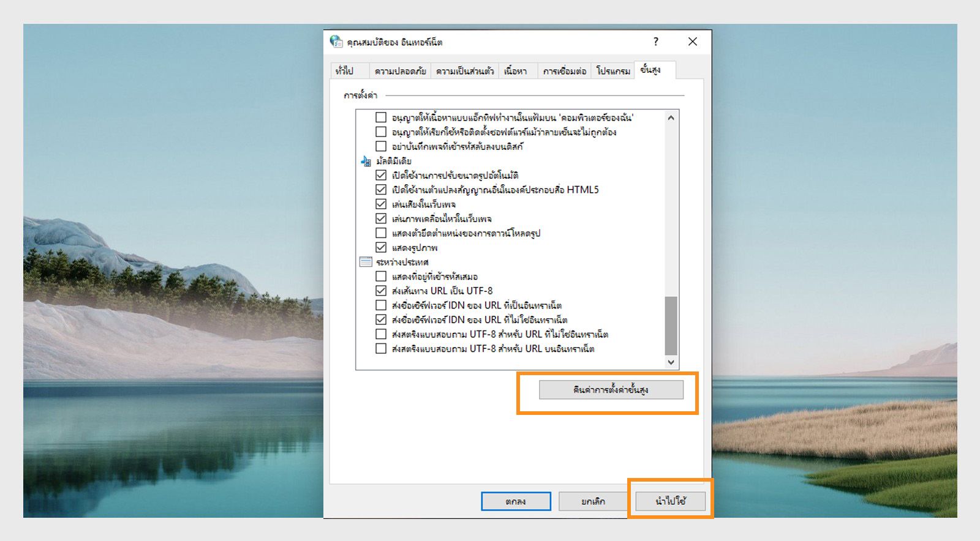Click the settings list scrollbar thumb

(671, 326)
